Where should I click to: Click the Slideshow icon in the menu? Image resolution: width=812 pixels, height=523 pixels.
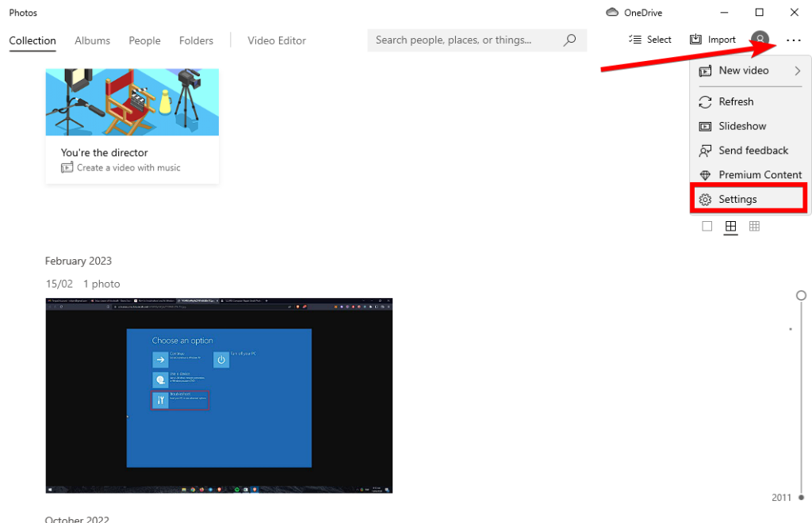(x=706, y=126)
